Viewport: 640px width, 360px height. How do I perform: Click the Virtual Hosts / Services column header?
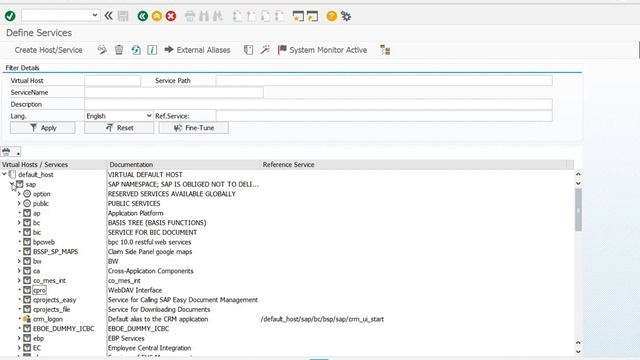point(35,164)
